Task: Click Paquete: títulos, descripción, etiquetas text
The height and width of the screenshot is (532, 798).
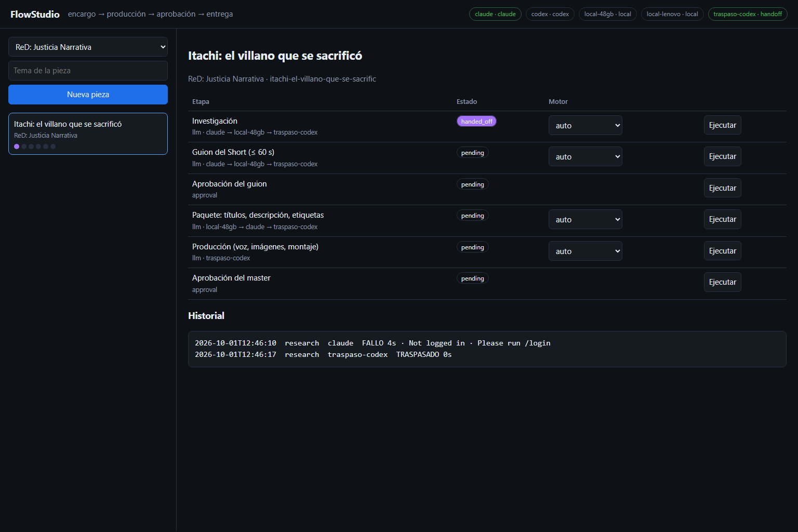Action: point(258,215)
